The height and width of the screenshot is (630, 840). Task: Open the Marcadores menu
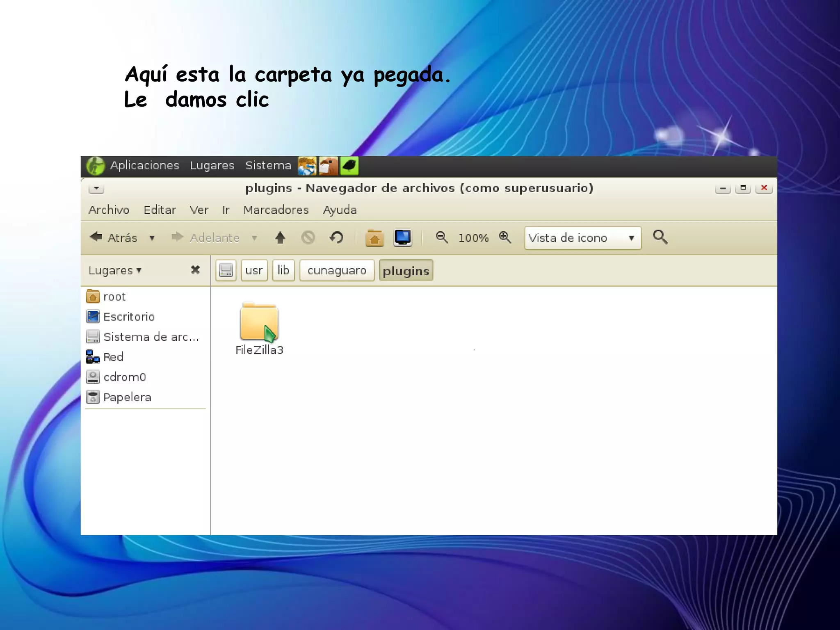pyautogui.click(x=276, y=210)
